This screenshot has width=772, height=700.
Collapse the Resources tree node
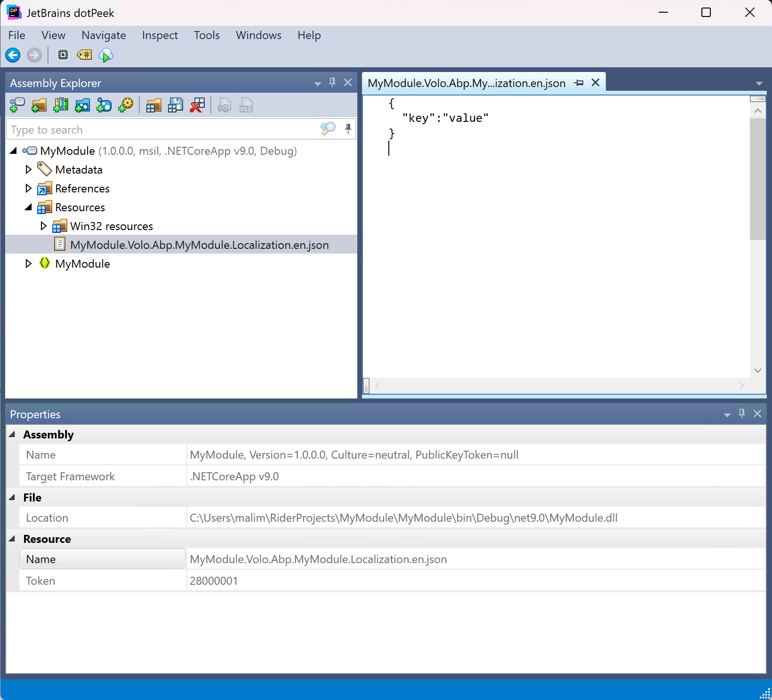(29, 207)
